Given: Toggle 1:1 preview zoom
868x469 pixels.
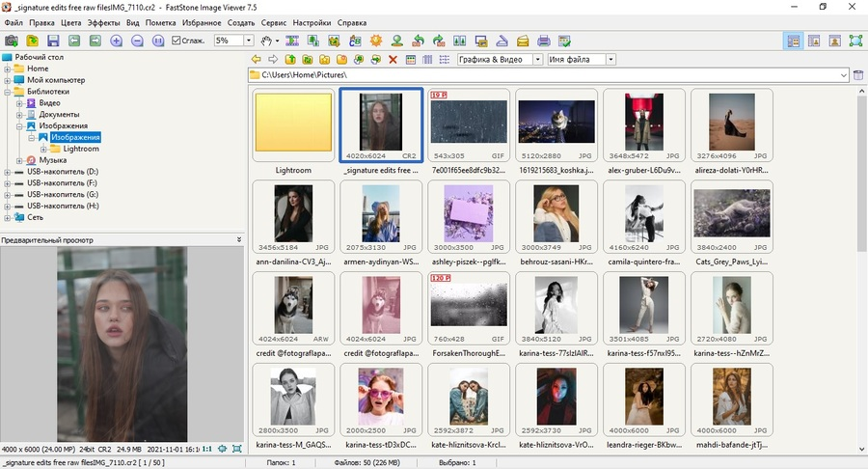Looking at the screenshot, I should pos(207,449).
